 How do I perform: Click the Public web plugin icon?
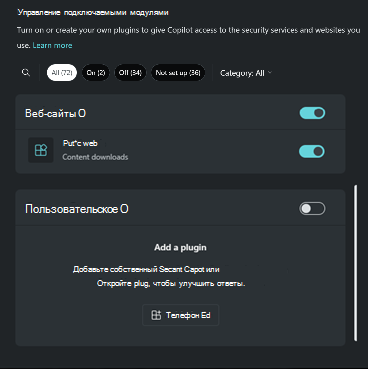pos(41,150)
